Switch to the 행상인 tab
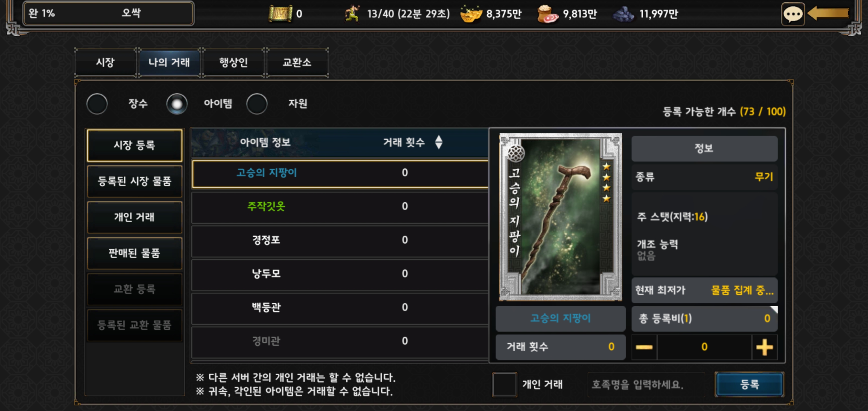 pyautogui.click(x=234, y=62)
